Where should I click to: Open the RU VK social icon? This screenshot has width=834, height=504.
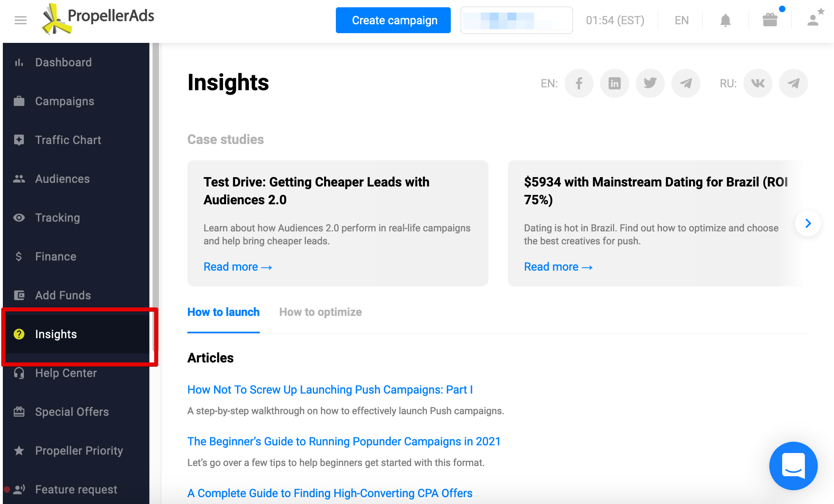758,83
